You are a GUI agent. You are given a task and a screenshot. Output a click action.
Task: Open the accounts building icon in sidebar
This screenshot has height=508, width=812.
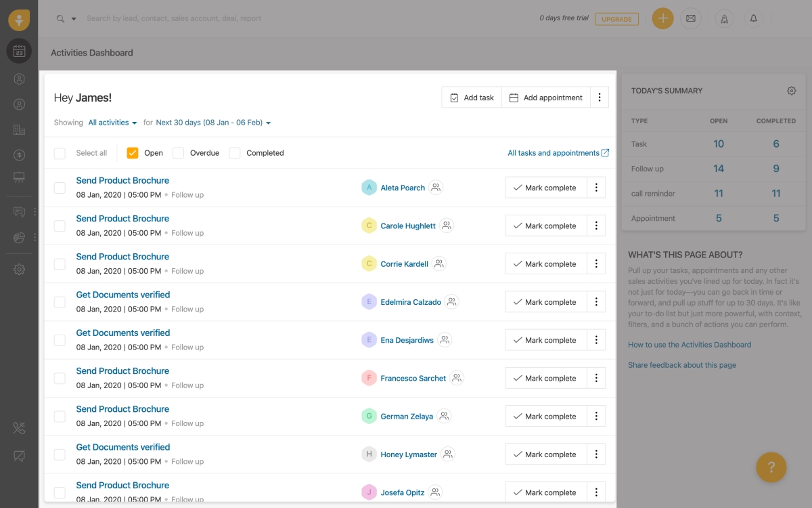point(19,130)
